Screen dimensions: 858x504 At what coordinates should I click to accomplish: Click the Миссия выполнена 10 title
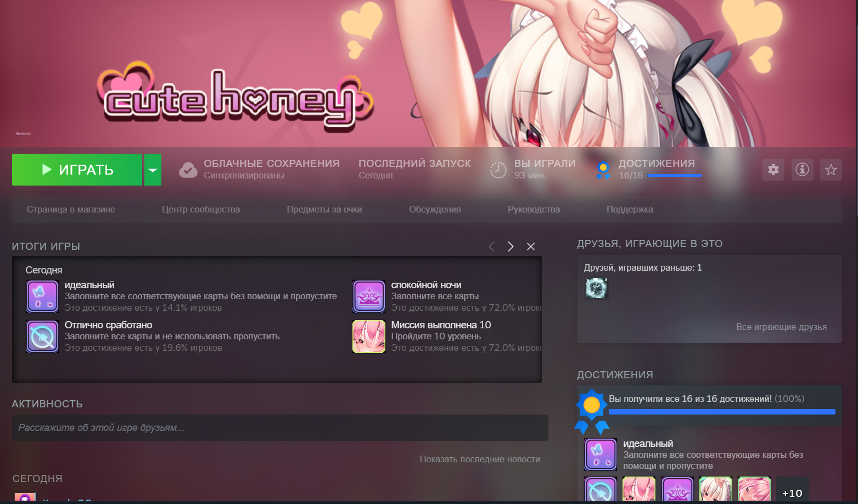441,325
